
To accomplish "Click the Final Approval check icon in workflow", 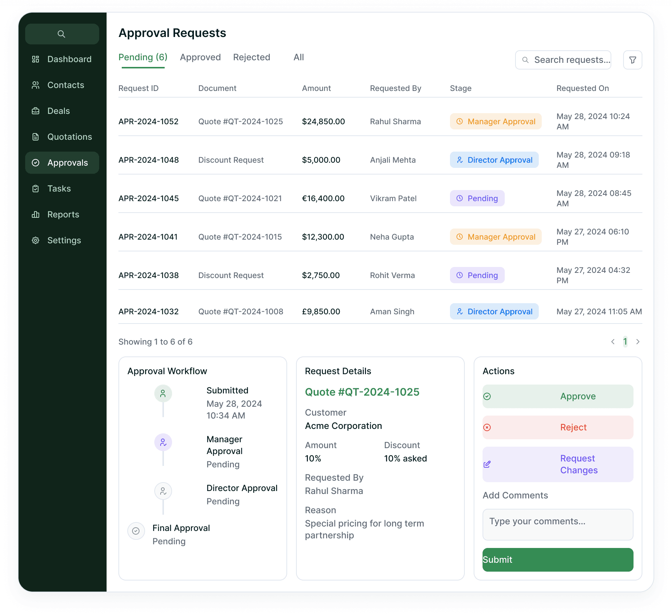I will click(x=136, y=531).
